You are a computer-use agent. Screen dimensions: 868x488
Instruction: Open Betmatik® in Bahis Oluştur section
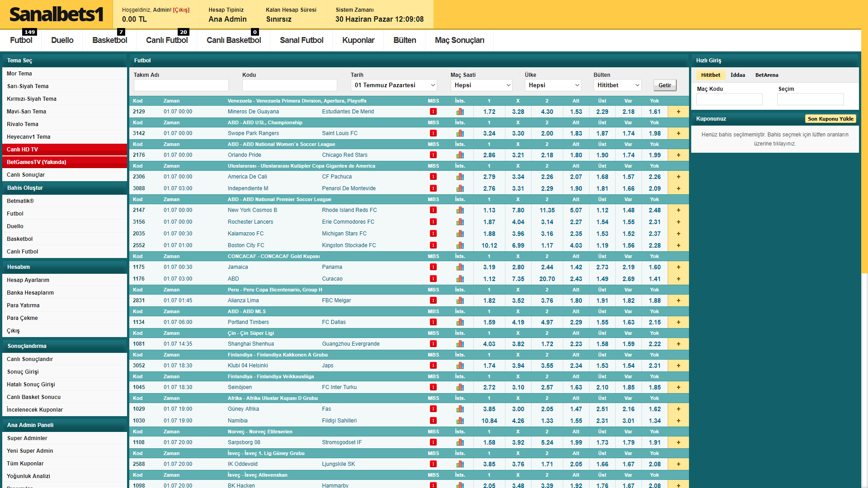click(x=65, y=201)
